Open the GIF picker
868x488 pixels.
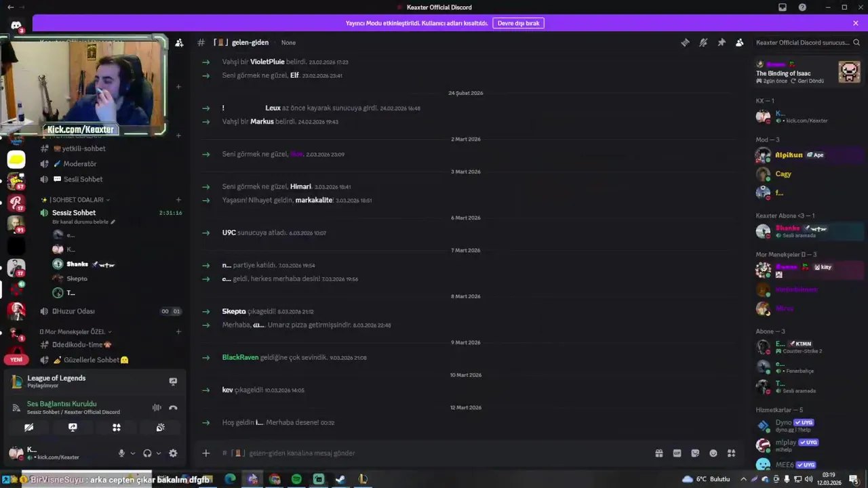tap(677, 453)
